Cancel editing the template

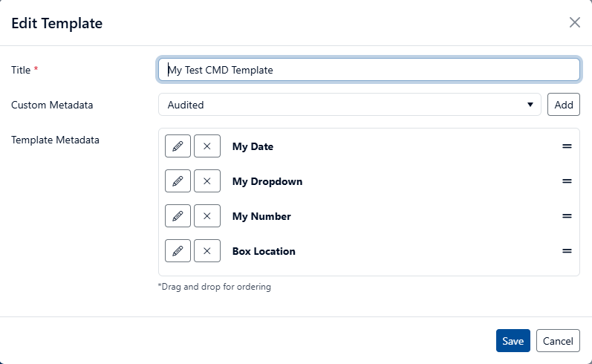click(x=558, y=340)
